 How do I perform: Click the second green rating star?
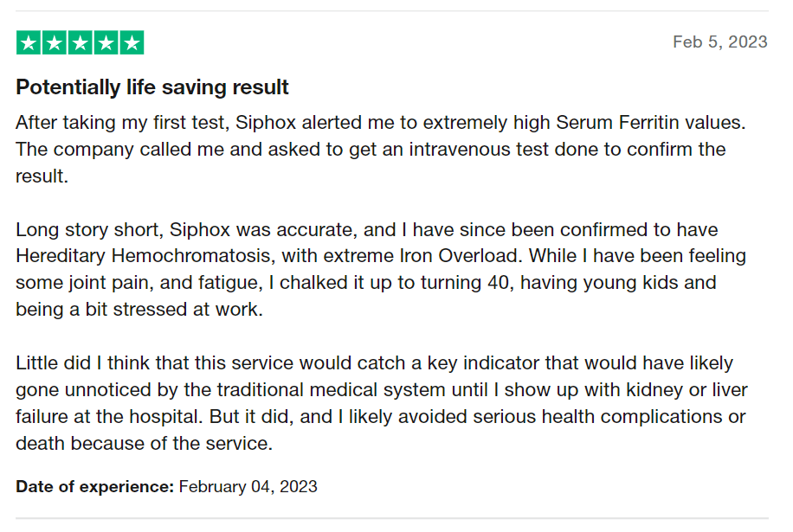coord(55,42)
